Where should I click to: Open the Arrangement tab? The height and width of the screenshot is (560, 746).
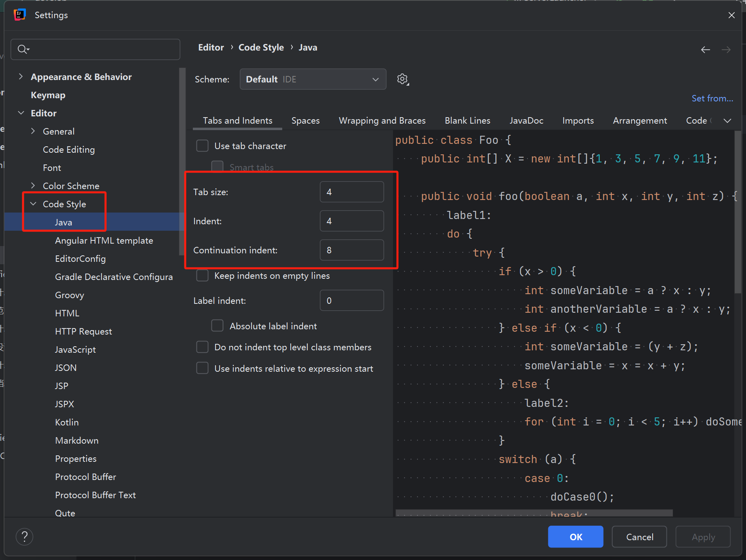click(640, 120)
